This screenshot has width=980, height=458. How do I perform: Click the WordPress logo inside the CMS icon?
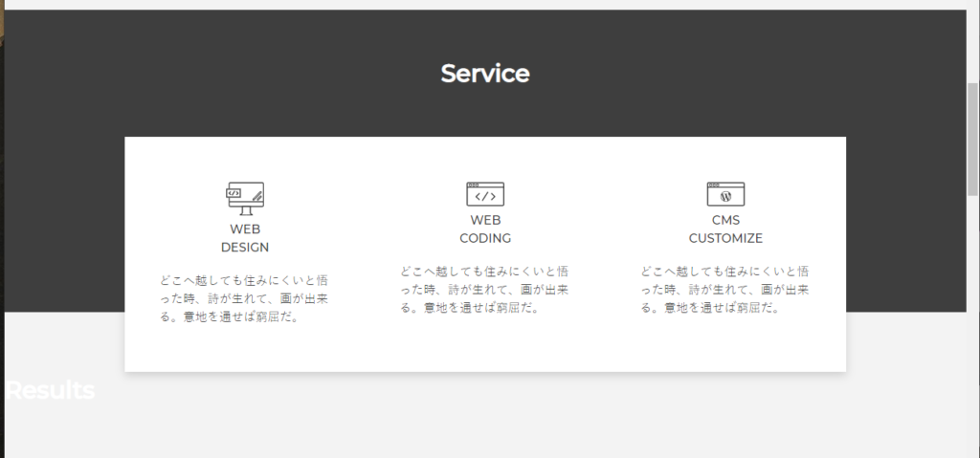click(725, 197)
